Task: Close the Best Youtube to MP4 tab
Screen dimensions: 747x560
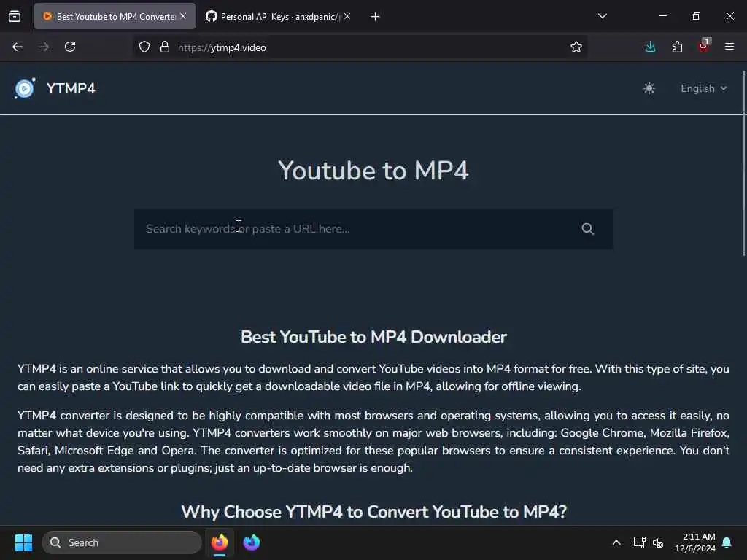Action: [183, 16]
